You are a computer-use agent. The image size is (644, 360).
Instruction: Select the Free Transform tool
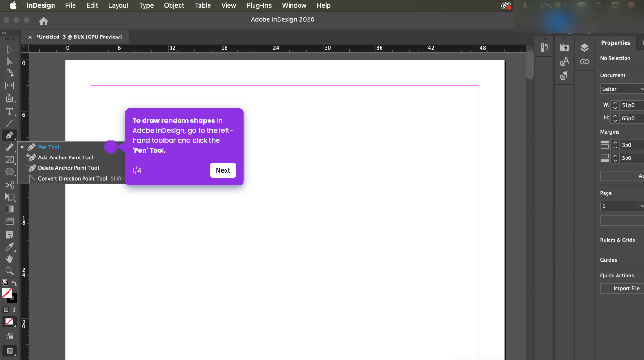click(x=9, y=197)
